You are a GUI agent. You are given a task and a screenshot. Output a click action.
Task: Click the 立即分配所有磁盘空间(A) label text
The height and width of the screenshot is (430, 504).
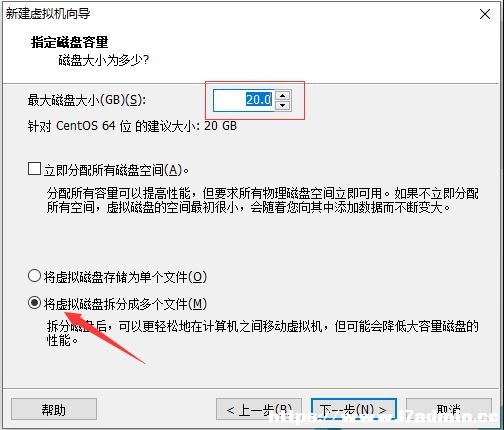click(116, 170)
